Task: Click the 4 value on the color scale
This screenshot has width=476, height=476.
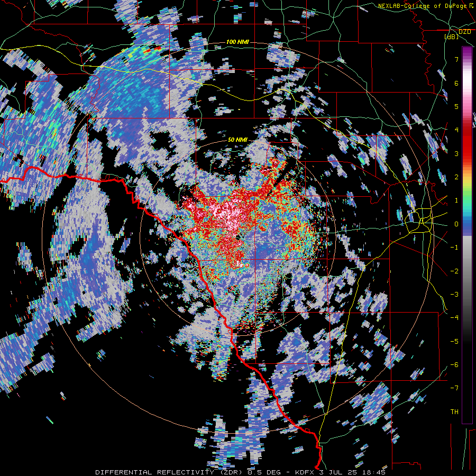Action: 456,130
